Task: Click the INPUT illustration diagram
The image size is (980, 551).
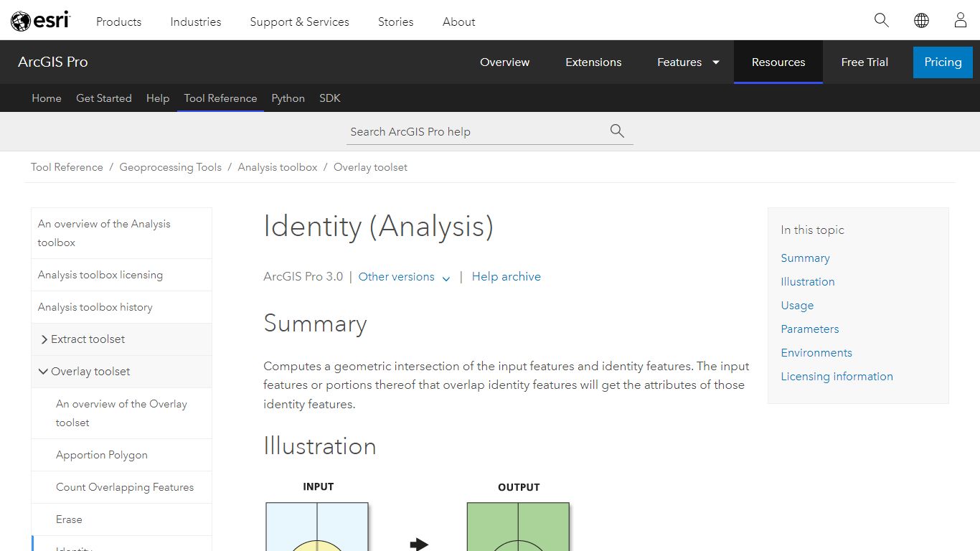Action: click(317, 526)
